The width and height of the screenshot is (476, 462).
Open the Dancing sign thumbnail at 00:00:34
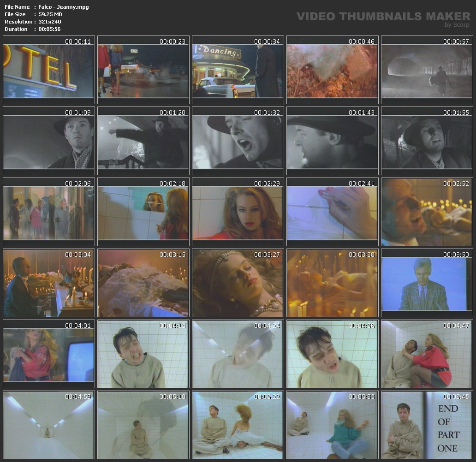pyautogui.click(x=238, y=70)
